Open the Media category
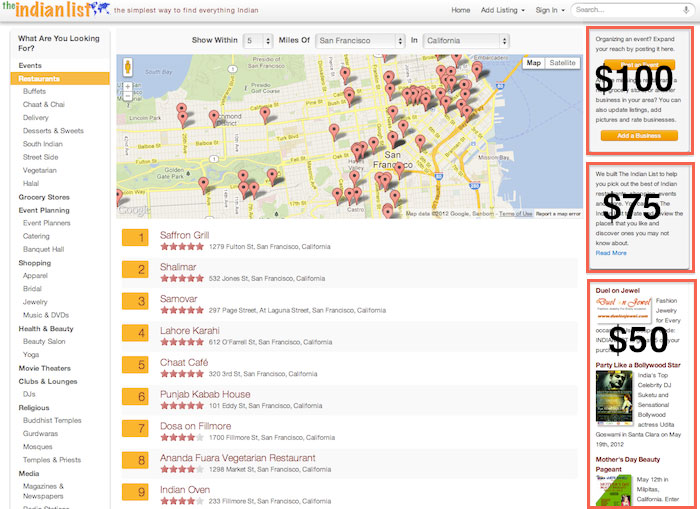The image size is (700, 509). (x=29, y=473)
